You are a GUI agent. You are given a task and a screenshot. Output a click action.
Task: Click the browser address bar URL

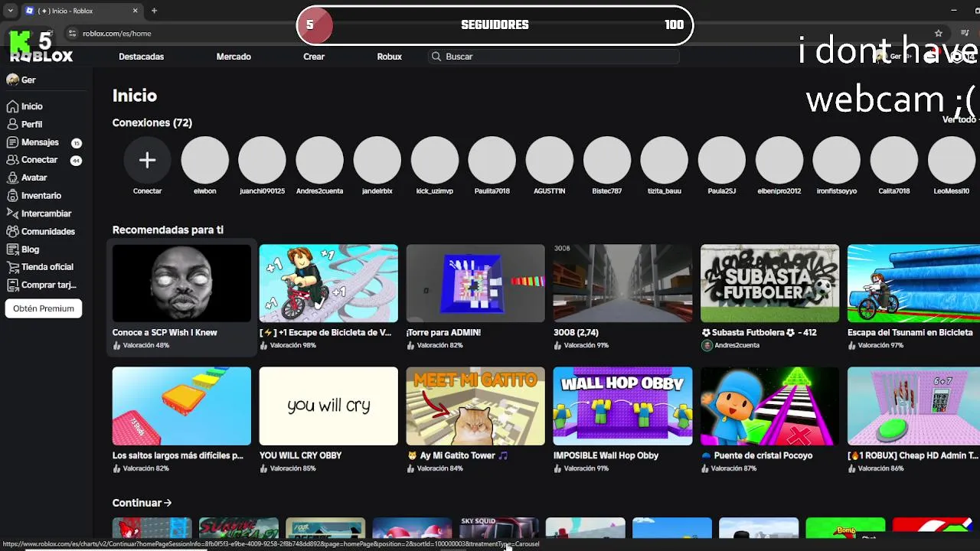[x=117, y=34]
